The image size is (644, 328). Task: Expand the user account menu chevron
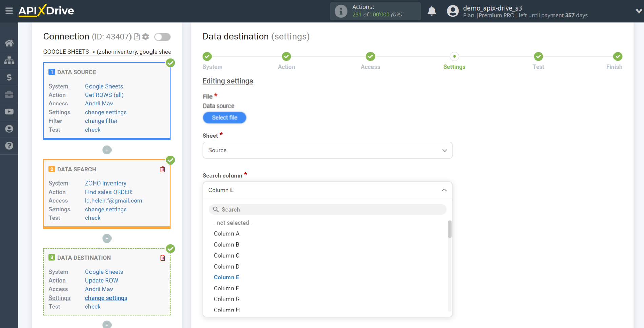click(x=638, y=11)
